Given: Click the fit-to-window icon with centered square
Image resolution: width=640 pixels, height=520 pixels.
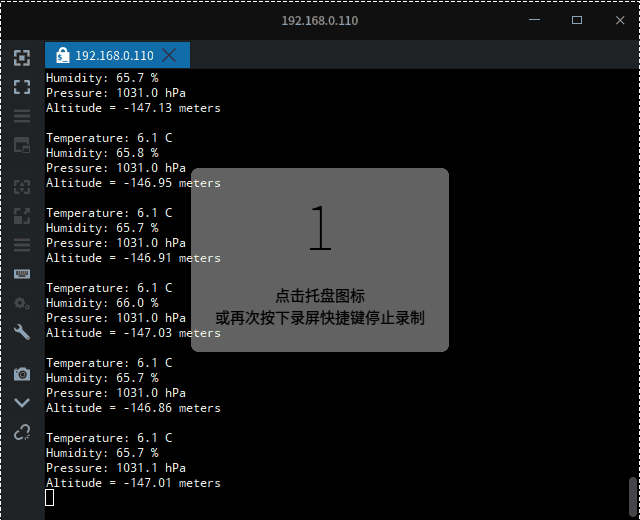Looking at the screenshot, I should click(x=22, y=58).
